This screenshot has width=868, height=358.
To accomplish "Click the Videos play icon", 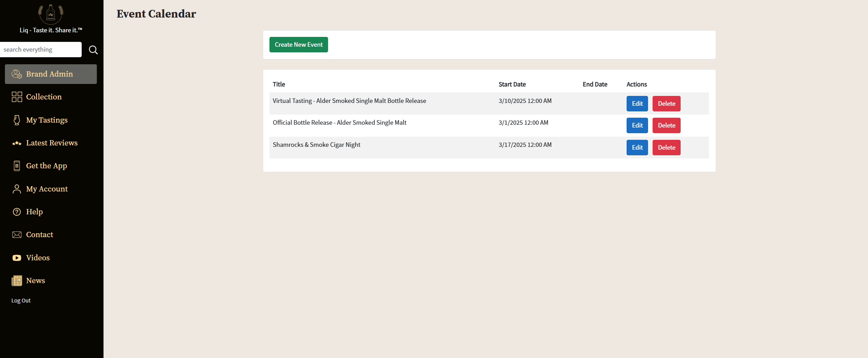I will [17, 258].
